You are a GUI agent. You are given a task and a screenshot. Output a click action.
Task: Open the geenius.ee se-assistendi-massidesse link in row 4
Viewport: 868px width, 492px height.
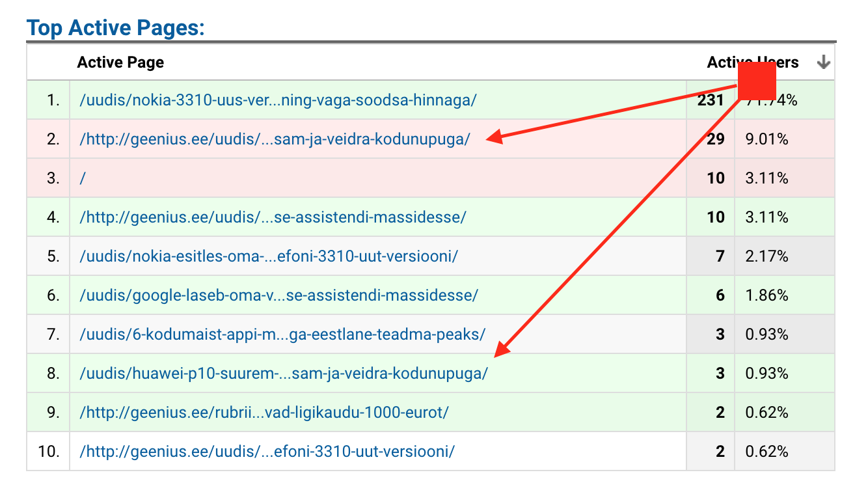[x=273, y=217]
